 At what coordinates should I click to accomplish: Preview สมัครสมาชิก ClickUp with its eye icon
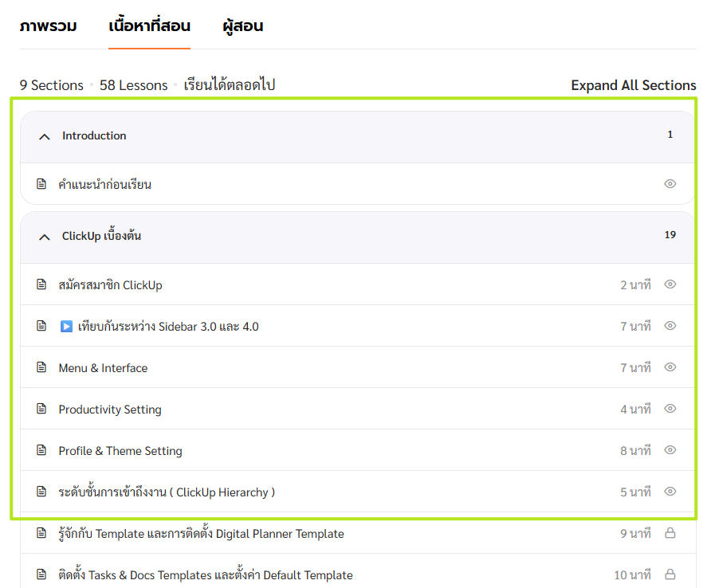tap(670, 284)
